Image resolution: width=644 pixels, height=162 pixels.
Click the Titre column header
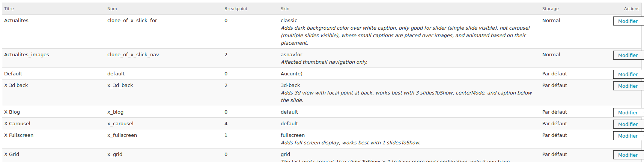tap(9, 9)
